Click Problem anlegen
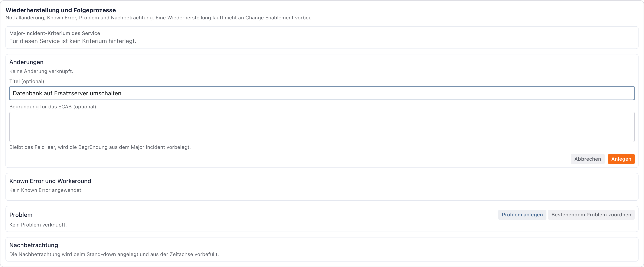The width and height of the screenshot is (644, 267). click(522, 215)
